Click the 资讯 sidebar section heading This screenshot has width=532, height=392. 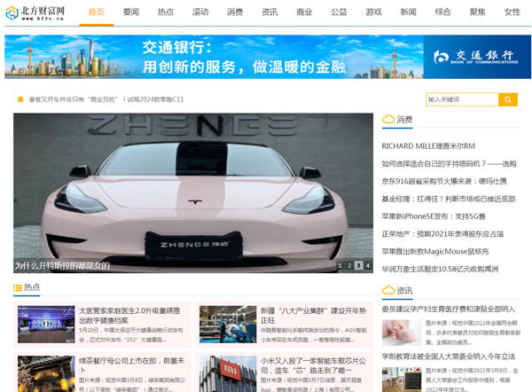404,291
